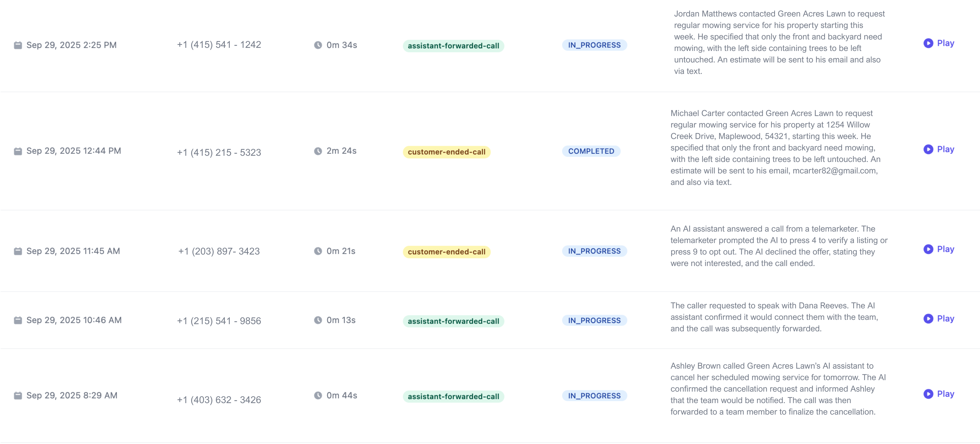Click the clock icon next to 0m 13s
This screenshot has width=980, height=444.
(318, 320)
